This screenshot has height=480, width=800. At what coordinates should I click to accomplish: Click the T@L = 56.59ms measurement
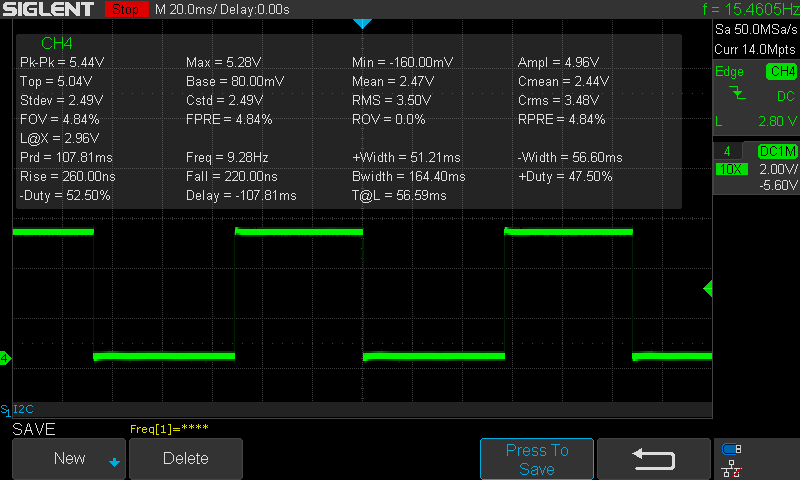click(x=399, y=195)
